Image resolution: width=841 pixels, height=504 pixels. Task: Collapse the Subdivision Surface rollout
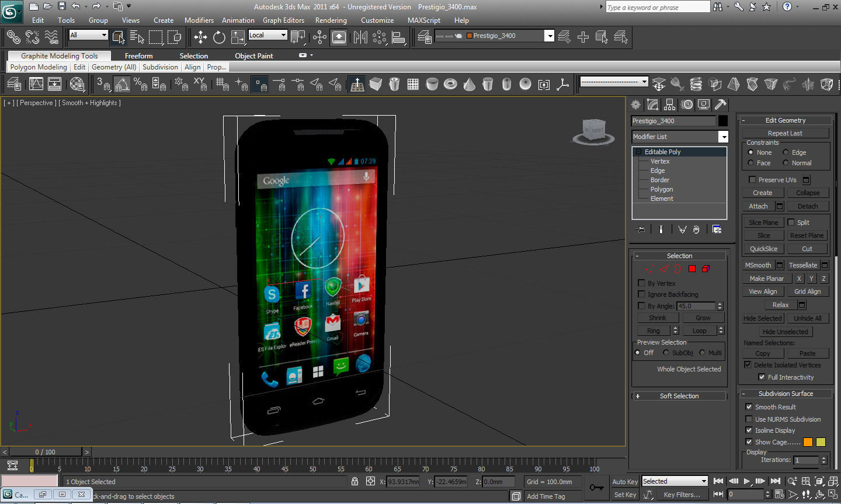[786, 394]
